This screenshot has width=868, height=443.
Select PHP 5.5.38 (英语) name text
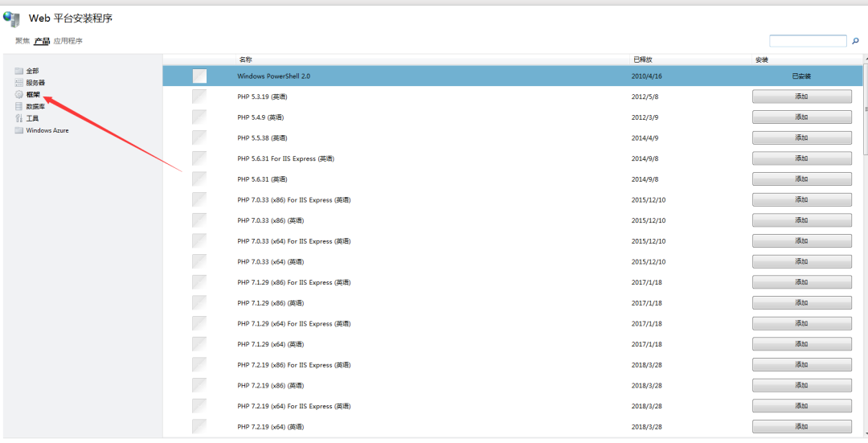(262, 137)
